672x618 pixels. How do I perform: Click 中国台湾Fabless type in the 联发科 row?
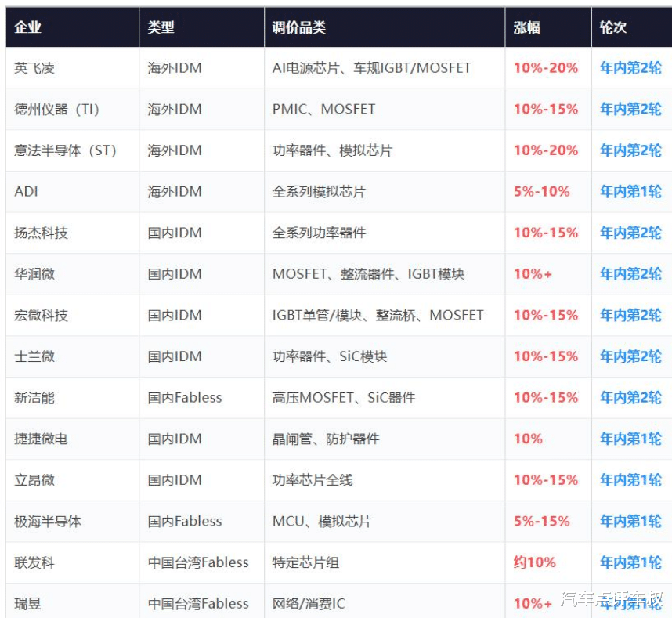coord(198,562)
